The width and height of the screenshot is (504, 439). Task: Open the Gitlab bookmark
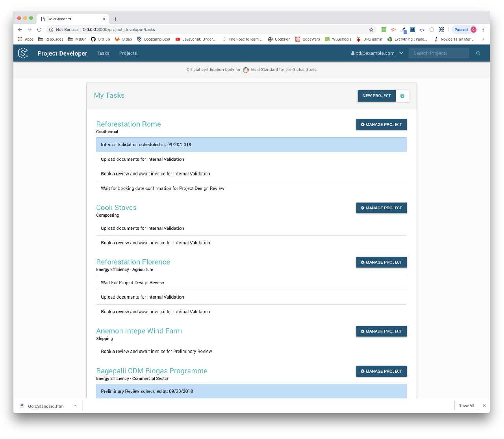123,39
